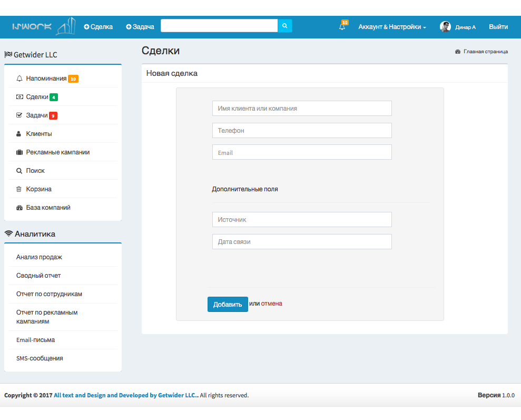Click the Выйти logout link
This screenshot has height=420, width=521.
(x=498, y=27)
